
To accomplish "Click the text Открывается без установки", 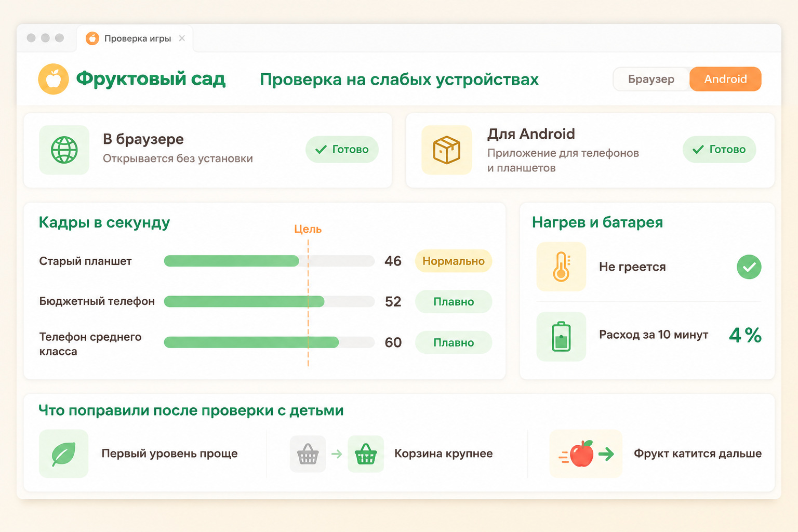I will point(178,158).
